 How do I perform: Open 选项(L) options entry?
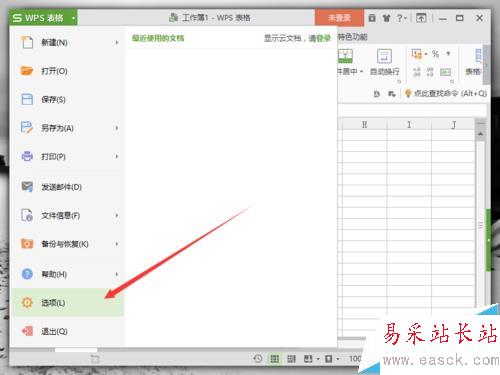click(x=68, y=303)
